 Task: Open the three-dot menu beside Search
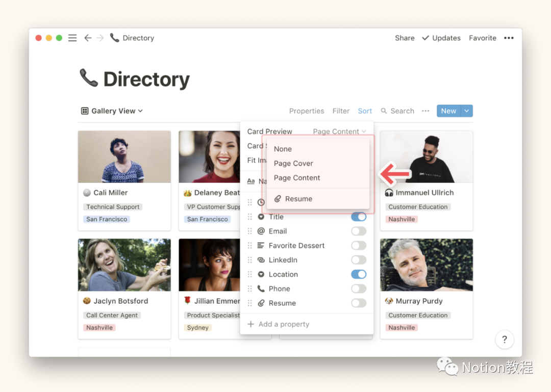pyautogui.click(x=425, y=111)
